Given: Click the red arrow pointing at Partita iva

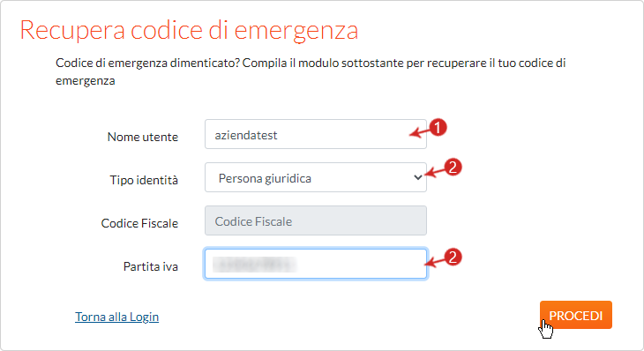Looking at the screenshot, I should [x=435, y=262].
